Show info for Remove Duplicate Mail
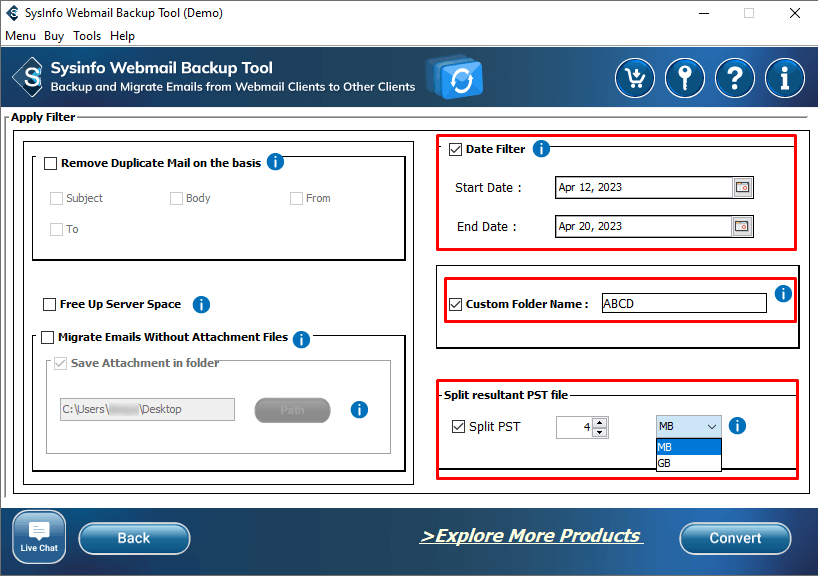 pos(275,162)
